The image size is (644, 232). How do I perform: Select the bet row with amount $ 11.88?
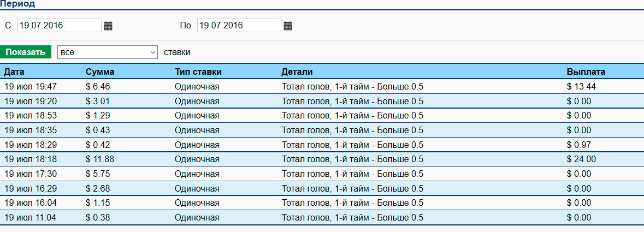point(100,159)
